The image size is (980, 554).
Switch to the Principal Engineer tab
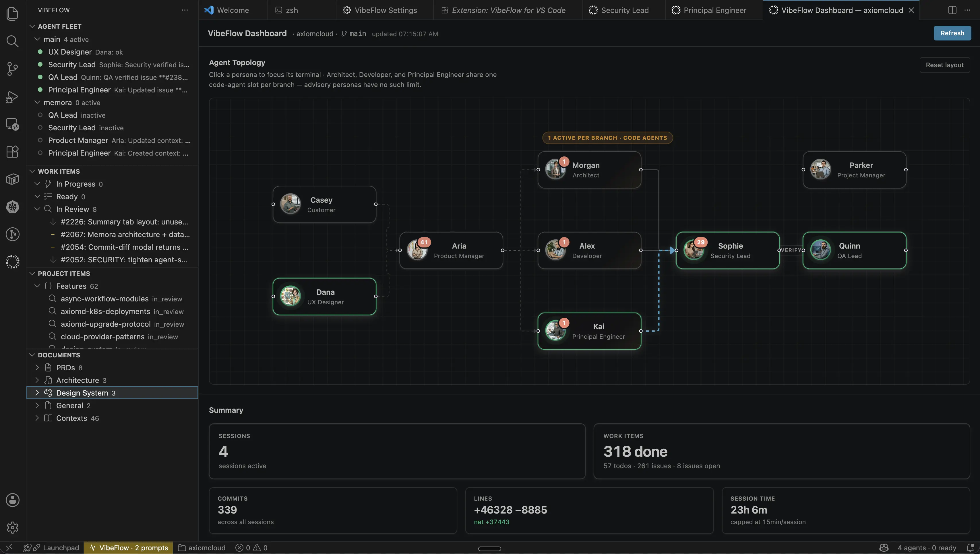(x=714, y=10)
